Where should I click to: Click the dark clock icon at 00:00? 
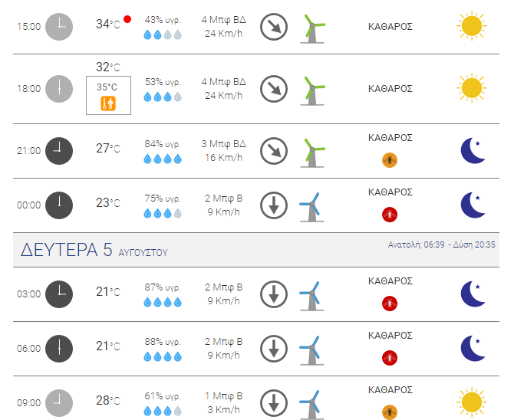59,205
